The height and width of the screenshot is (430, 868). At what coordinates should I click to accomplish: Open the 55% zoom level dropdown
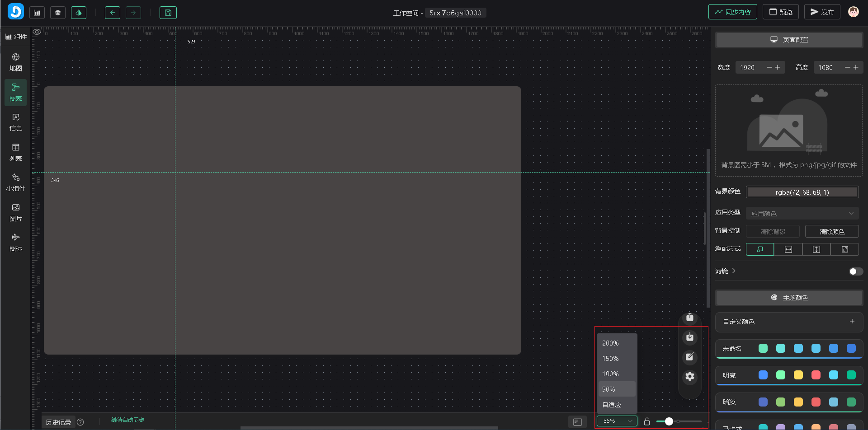617,421
